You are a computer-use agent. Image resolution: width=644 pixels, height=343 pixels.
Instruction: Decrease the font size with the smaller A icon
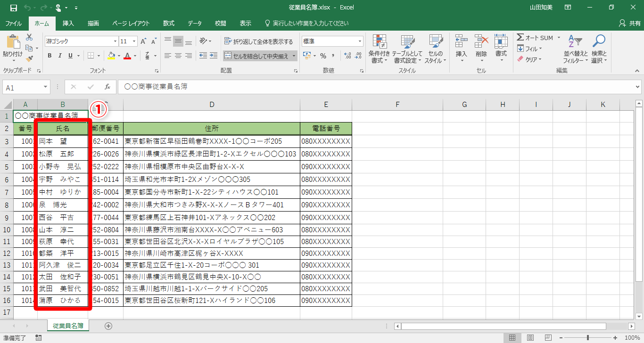point(154,41)
